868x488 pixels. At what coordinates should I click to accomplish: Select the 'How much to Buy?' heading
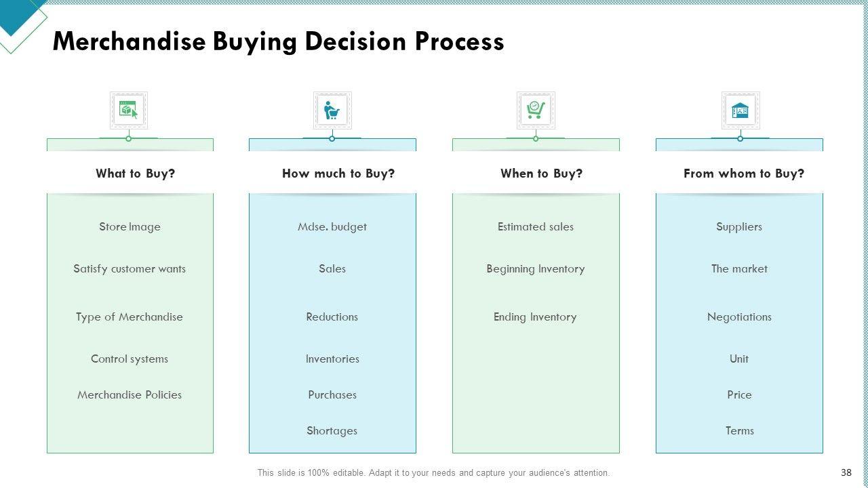[338, 174]
